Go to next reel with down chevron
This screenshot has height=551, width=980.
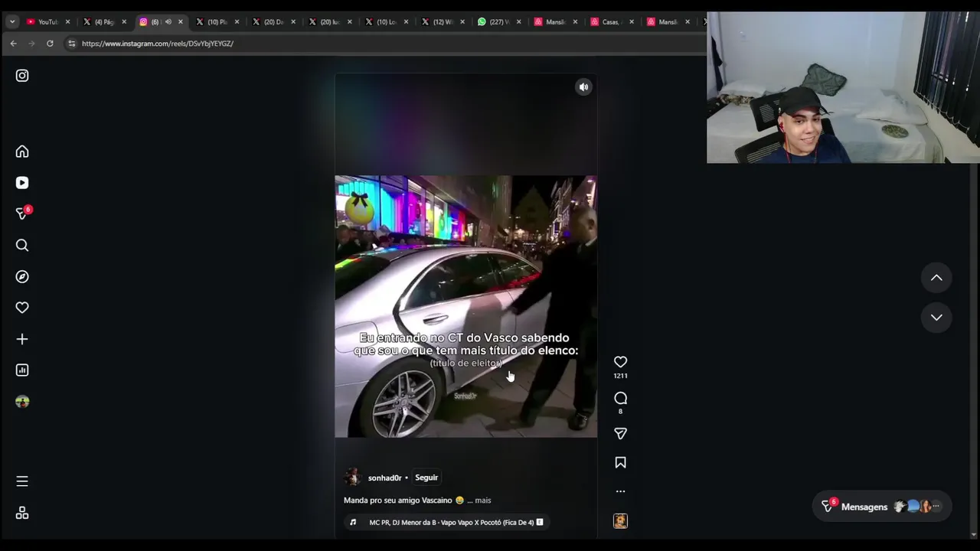(x=936, y=317)
